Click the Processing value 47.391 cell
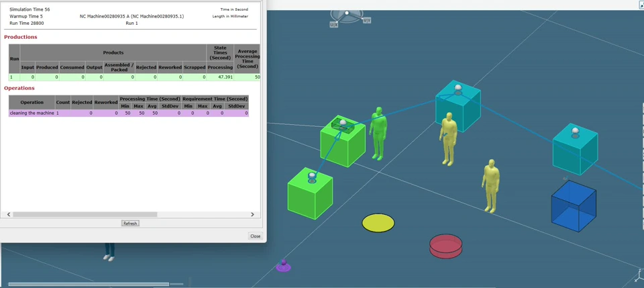The image size is (644, 288). coord(220,77)
